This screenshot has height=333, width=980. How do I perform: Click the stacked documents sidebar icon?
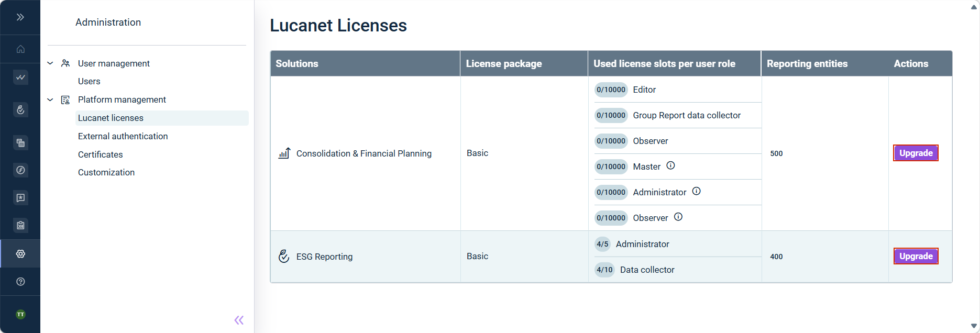(20, 142)
